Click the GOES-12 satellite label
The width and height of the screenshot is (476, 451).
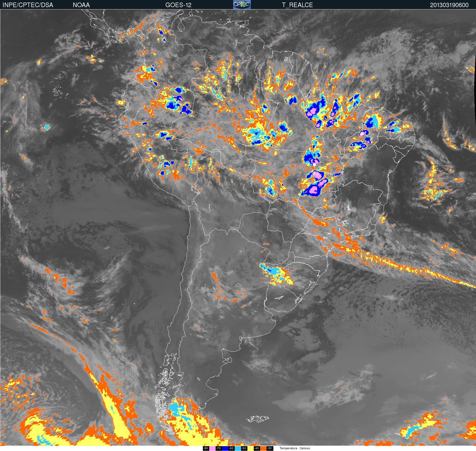pyautogui.click(x=178, y=5)
